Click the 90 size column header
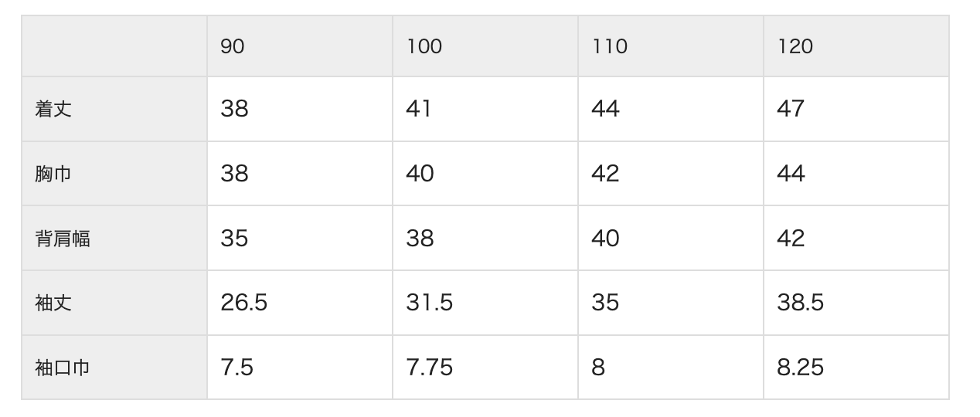 click(233, 46)
